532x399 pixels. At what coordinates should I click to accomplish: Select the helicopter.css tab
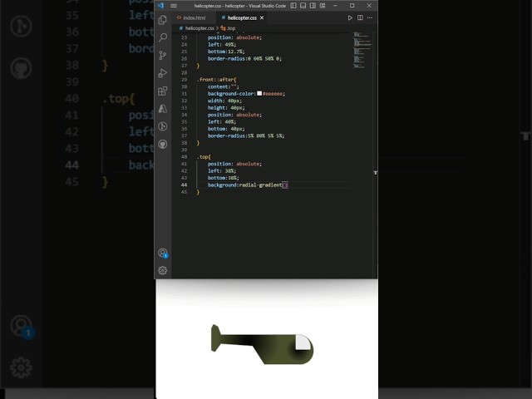pyautogui.click(x=242, y=17)
